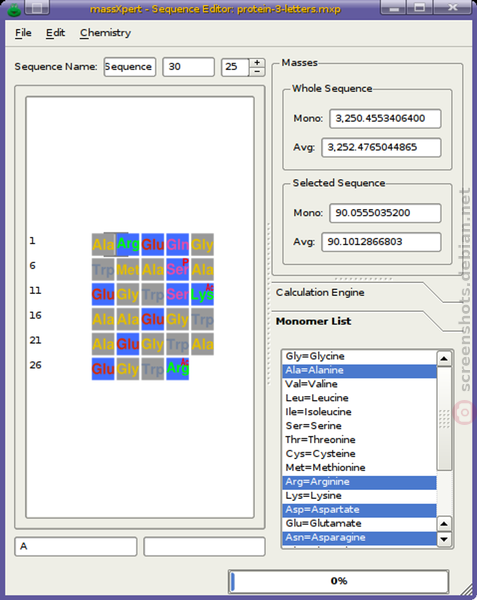Click the acetylated Lys monomer icon
Image resolution: width=477 pixels, height=600 pixels.
tap(202, 294)
